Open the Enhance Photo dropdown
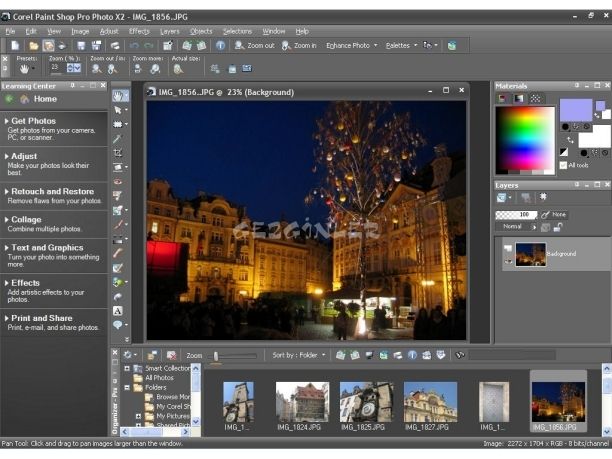Viewport: 612px width, 459px height. (x=351, y=45)
